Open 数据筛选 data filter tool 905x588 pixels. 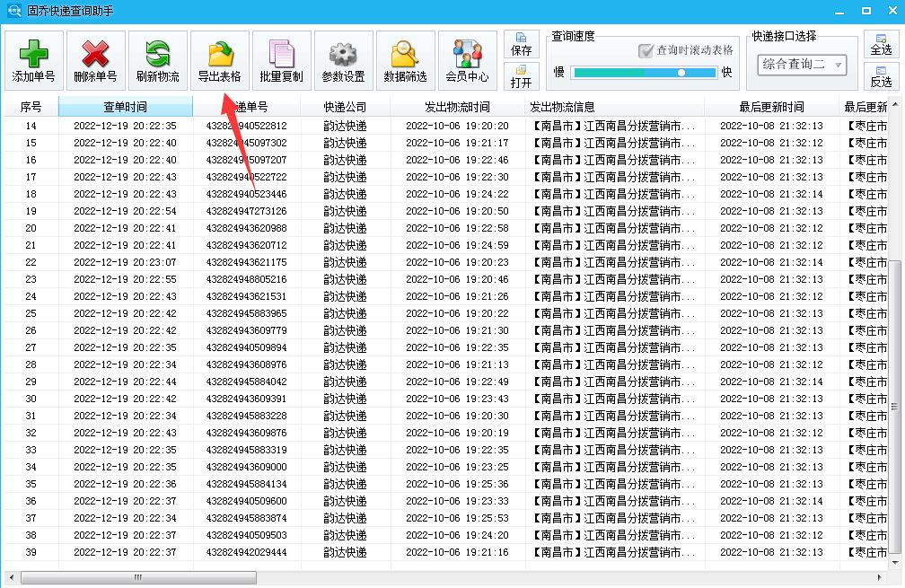pos(405,60)
